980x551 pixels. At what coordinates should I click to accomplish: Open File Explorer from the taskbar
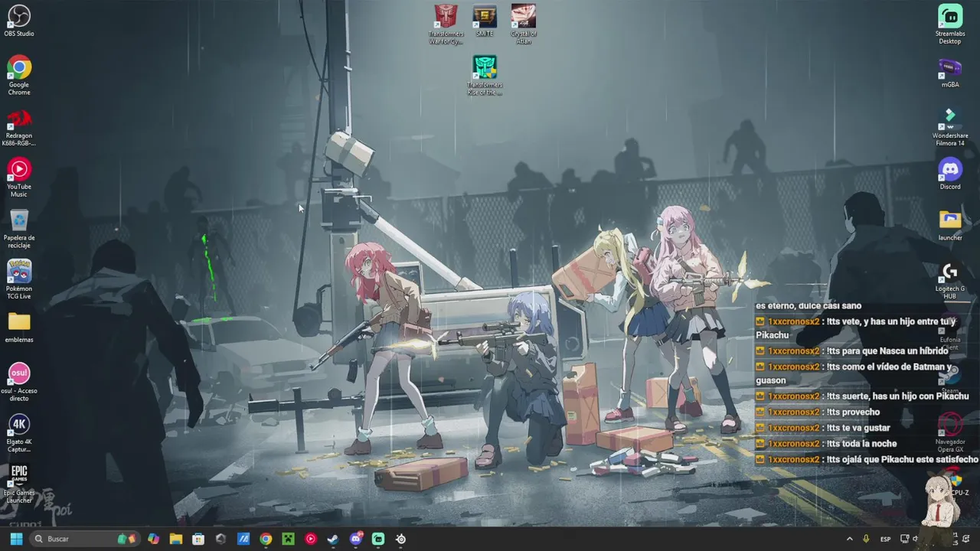tap(176, 539)
